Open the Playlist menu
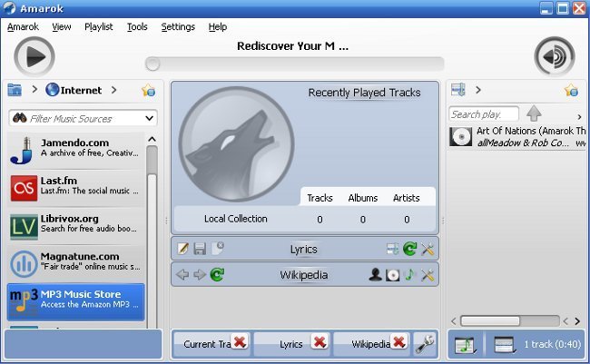This screenshot has height=364, width=590. pos(99,26)
